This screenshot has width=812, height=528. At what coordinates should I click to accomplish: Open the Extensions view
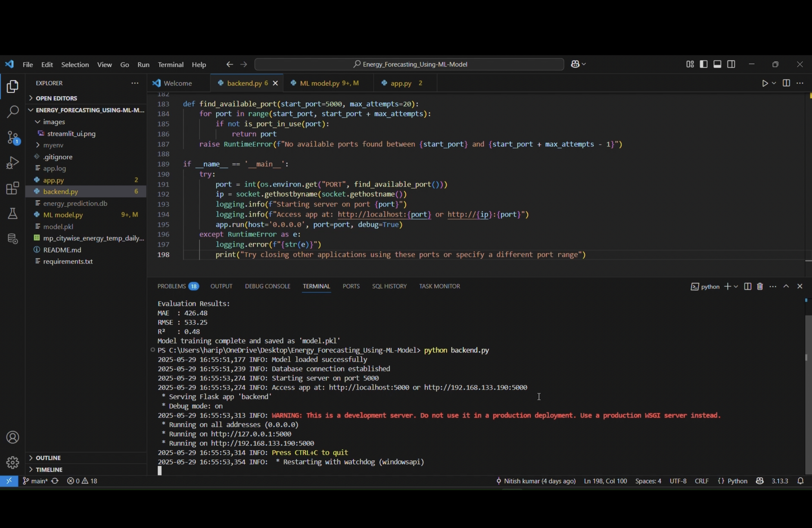coord(13,188)
